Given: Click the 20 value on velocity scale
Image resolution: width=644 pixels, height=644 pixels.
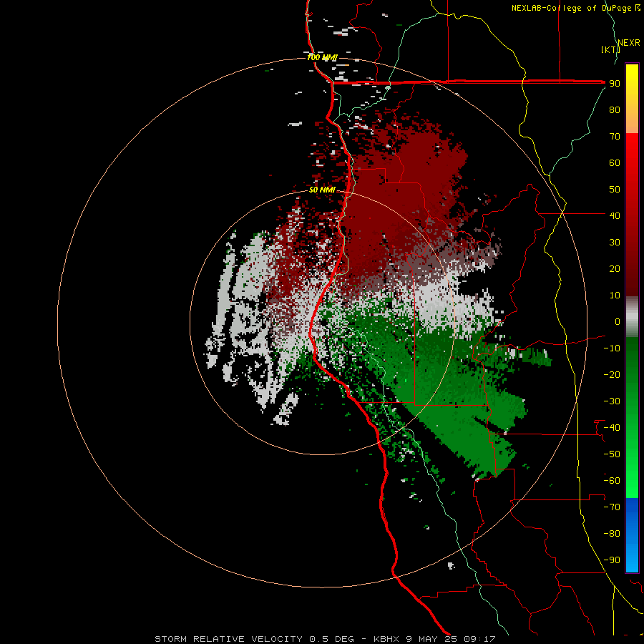Looking at the screenshot, I should [615, 268].
